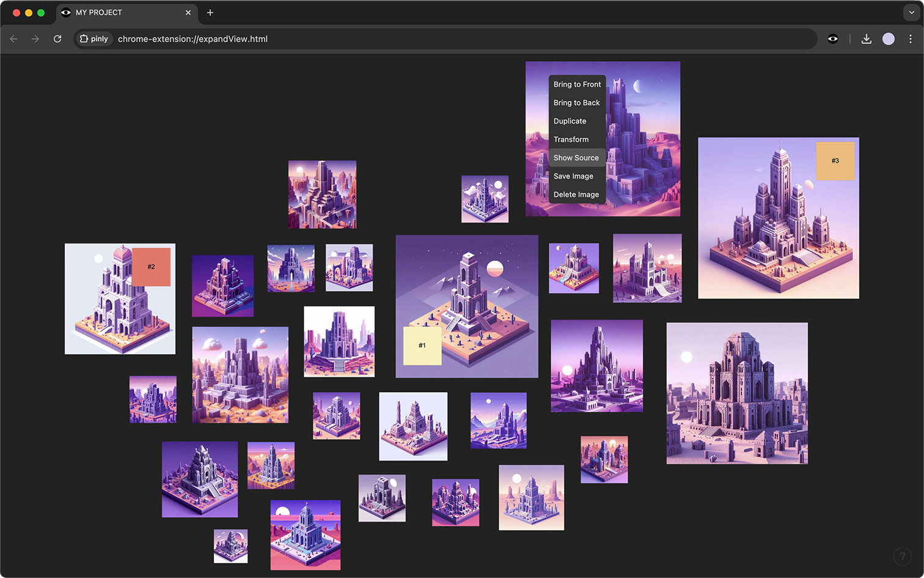Select the yellow #1 sticky note
The width and height of the screenshot is (924, 578).
(x=422, y=346)
